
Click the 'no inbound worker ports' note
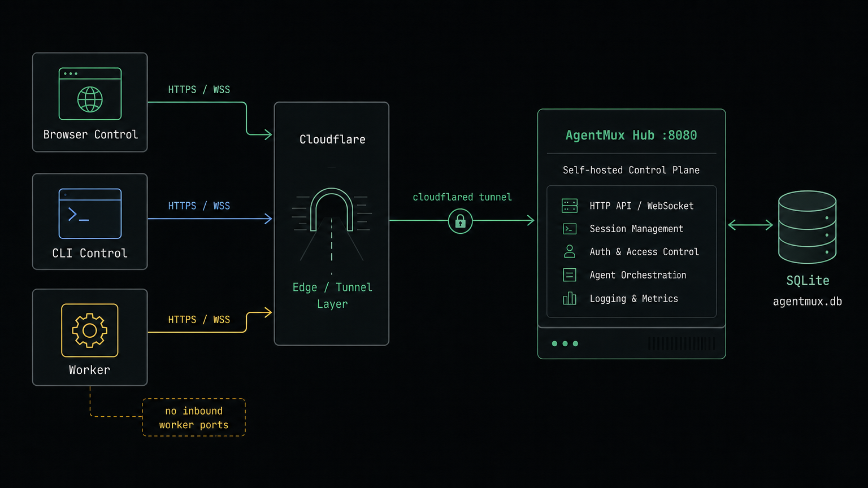(x=194, y=418)
